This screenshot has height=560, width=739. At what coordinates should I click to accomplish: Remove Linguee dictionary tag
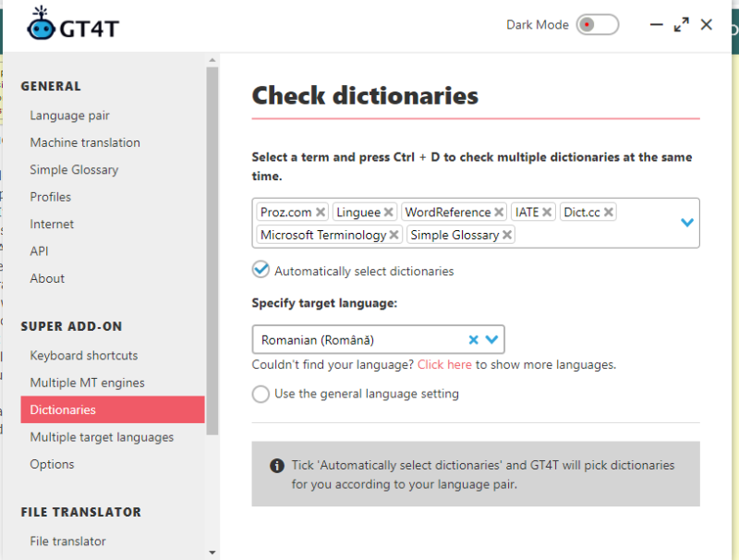388,213
